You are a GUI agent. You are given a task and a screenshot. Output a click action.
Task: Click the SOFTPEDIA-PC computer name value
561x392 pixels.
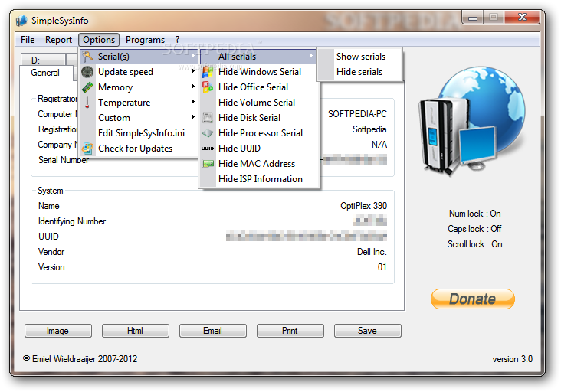pyautogui.click(x=357, y=114)
